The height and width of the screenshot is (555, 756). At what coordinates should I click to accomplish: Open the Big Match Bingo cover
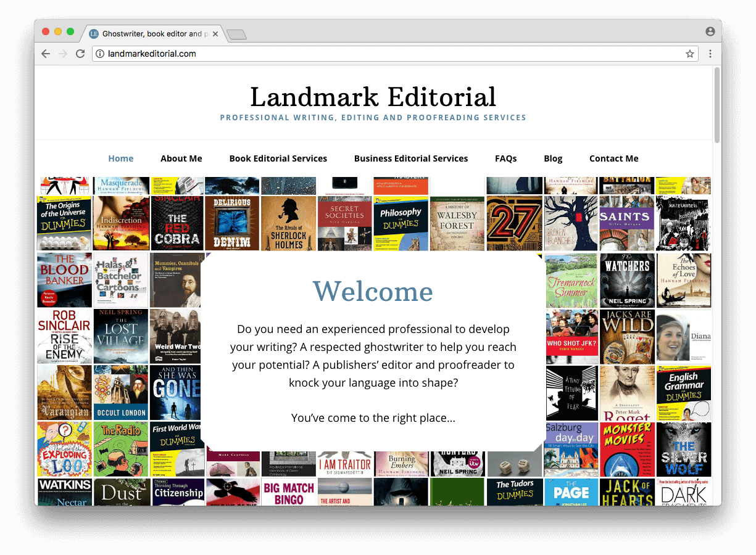tap(288, 492)
